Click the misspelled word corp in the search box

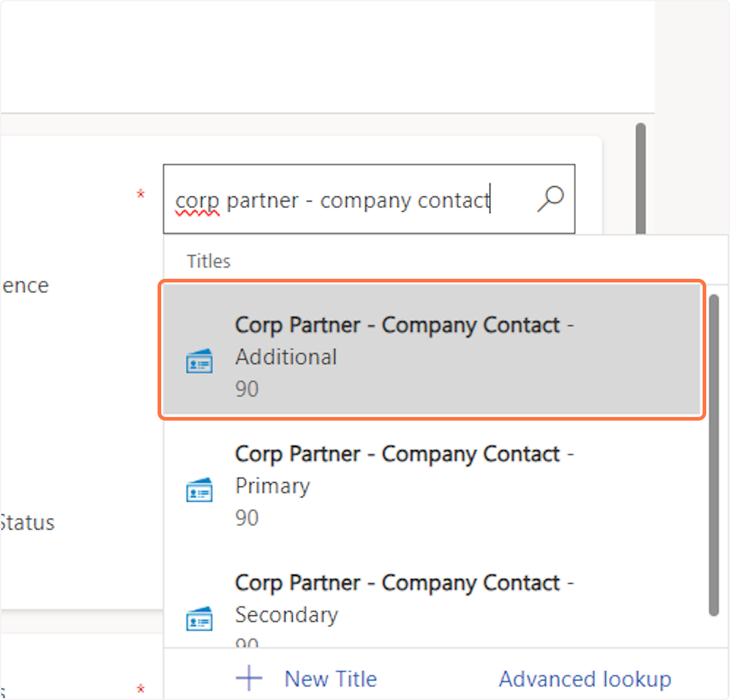point(197,201)
